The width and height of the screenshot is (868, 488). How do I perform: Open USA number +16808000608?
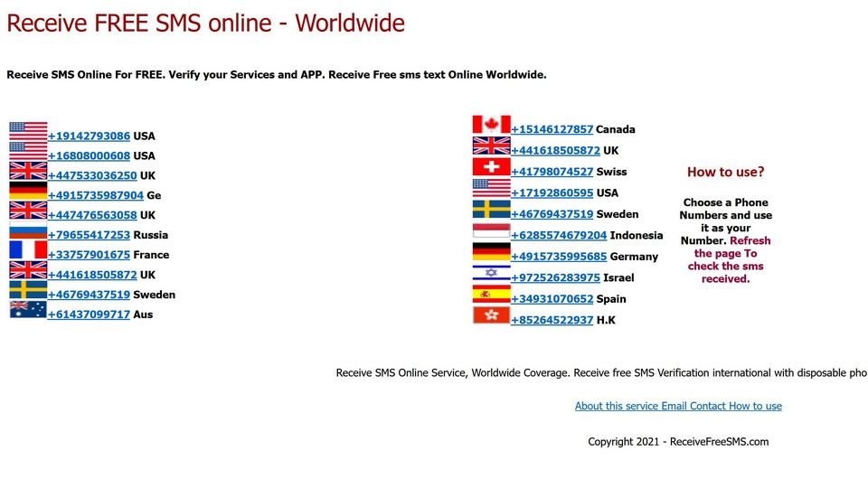[x=90, y=156]
